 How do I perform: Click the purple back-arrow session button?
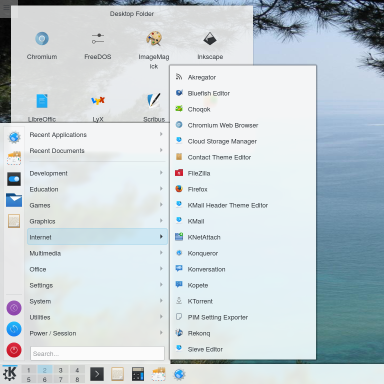tap(14, 308)
